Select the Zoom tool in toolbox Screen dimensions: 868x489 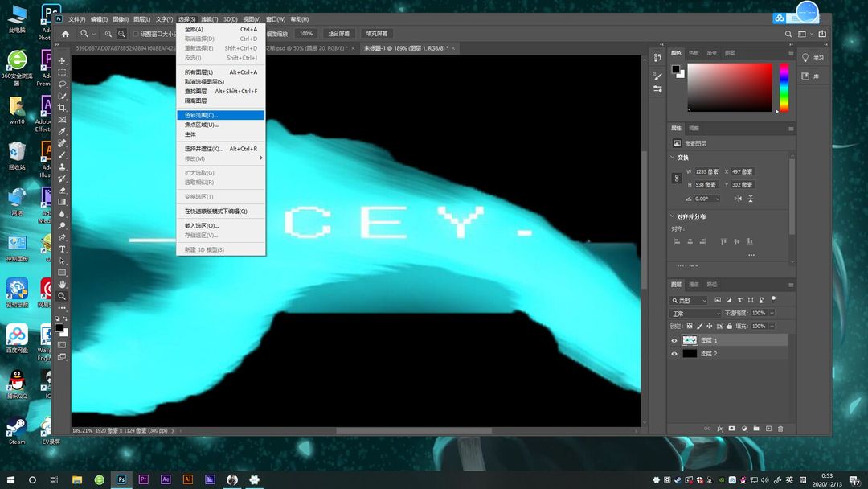62,296
